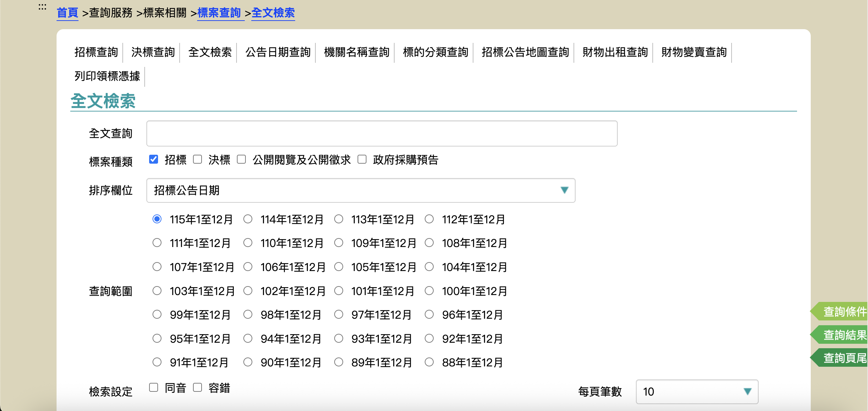The image size is (868, 411).
Task: Open 財物出租查詢 tab
Action: pyautogui.click(x=615, y=52)
